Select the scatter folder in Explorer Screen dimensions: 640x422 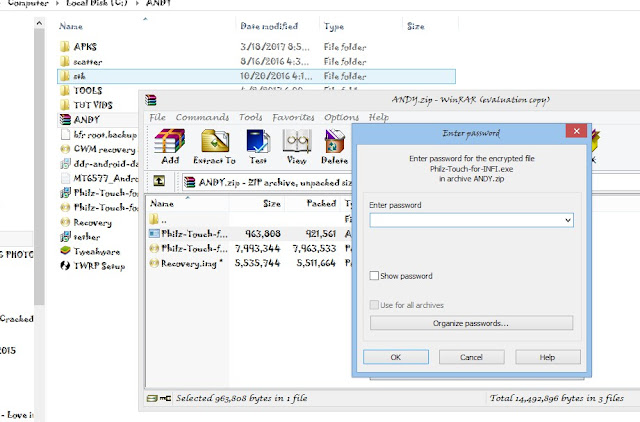click(81, 62)
